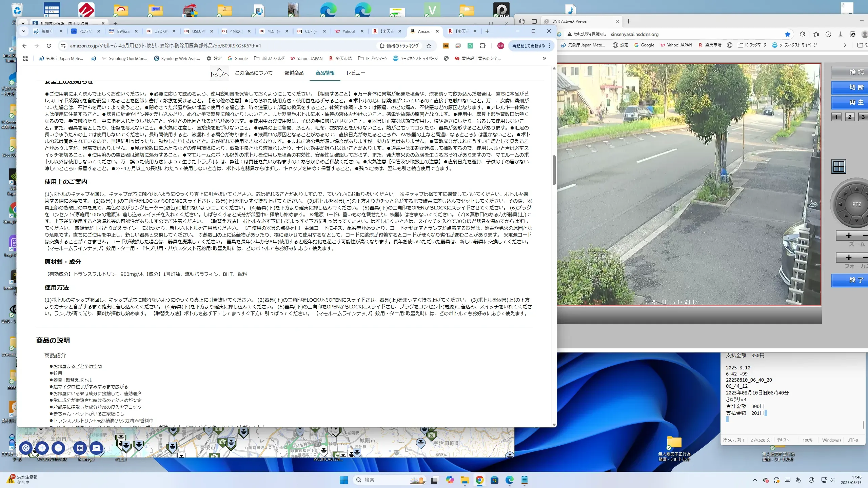
Task: Click the blue 切断 disconnect button
Action: (x=856, y=87)
